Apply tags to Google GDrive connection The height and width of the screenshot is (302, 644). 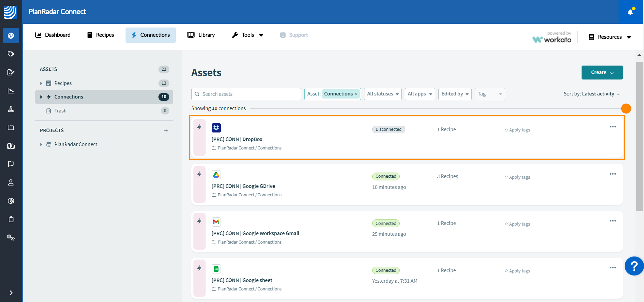coord(517,177)
